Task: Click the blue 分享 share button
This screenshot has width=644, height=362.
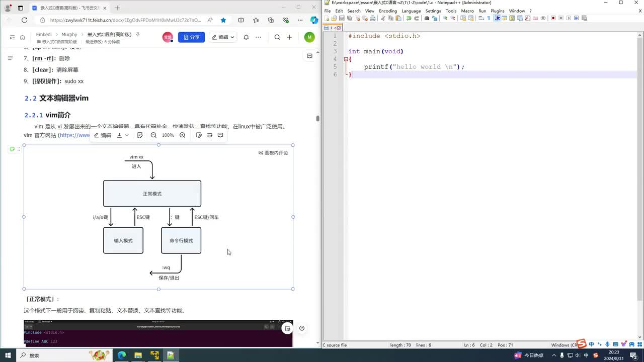Action: tap(192, 37)
